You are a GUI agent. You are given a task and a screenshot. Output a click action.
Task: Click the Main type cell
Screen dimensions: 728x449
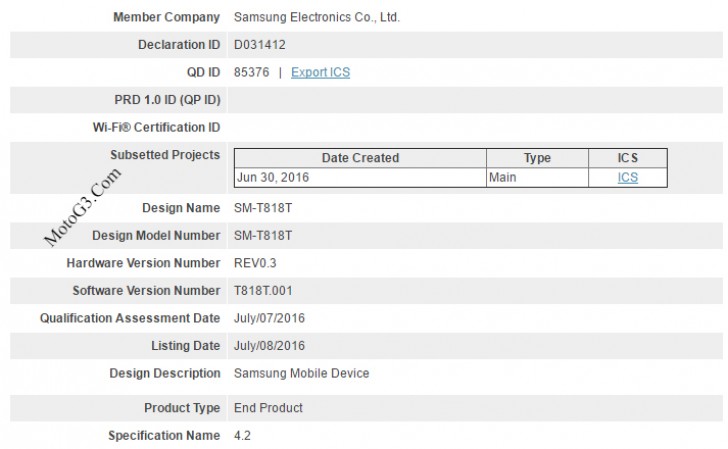coord(537,177)
